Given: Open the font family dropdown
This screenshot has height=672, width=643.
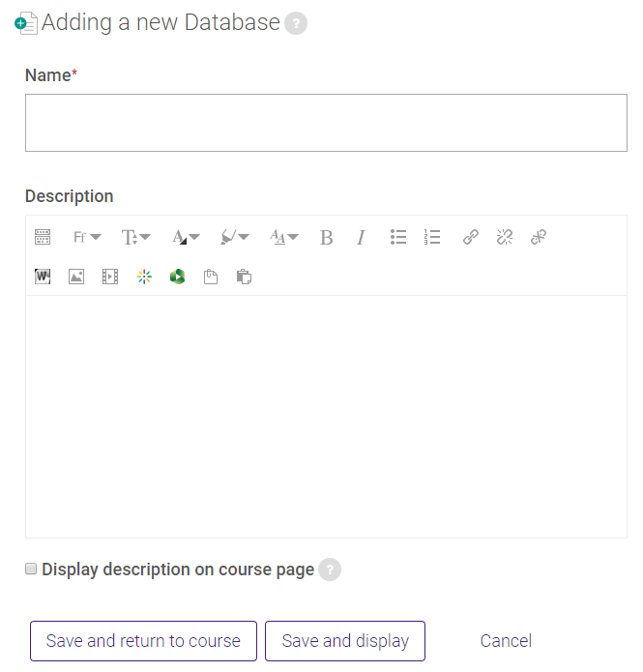Looking at the screenshot, I should point(87,237).
